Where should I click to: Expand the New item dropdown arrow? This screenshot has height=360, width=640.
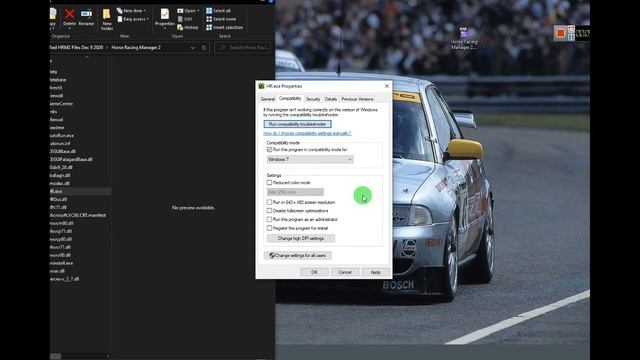coord(144,11)
